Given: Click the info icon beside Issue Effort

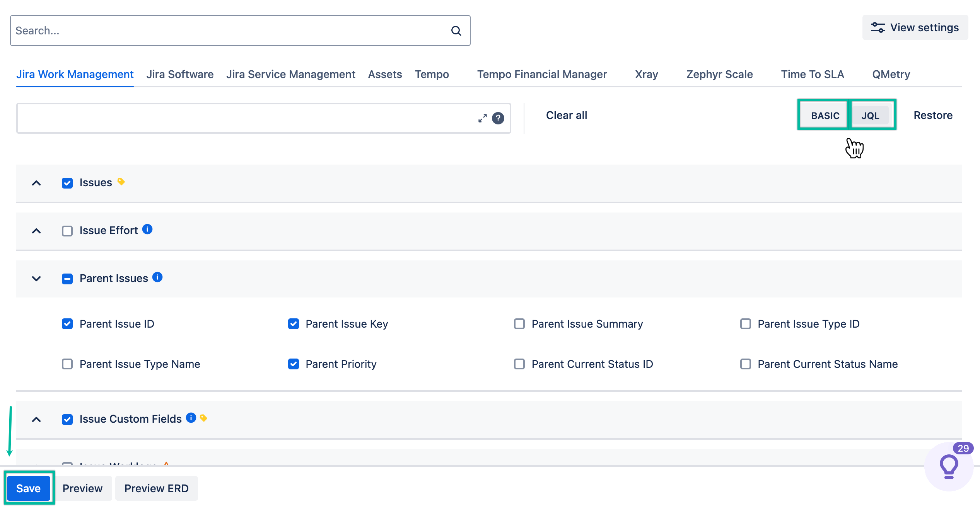Looking at the screenshot, I should [147, 229].
